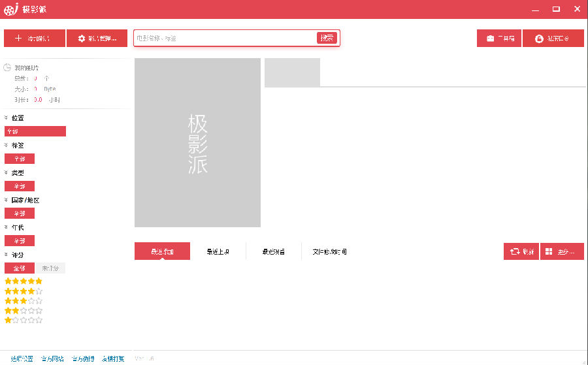Filter by three-star rating row
Screen dimensions: 588x365
click(x=24, y=300)
